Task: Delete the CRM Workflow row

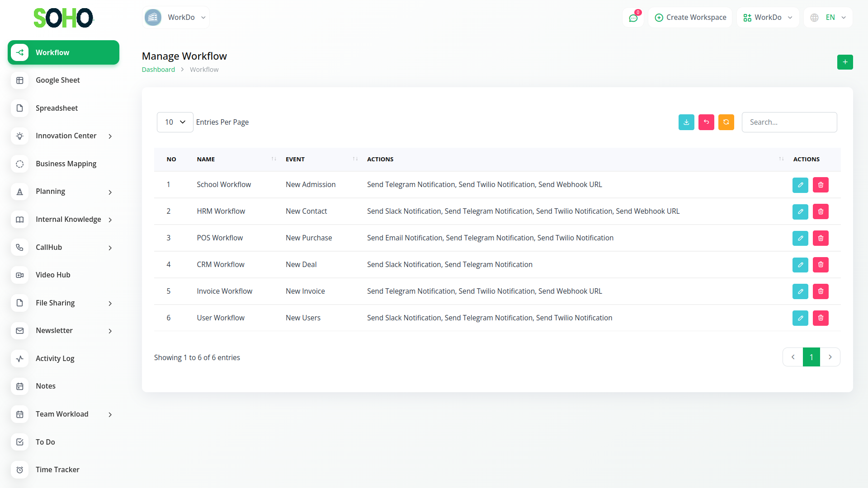Action: 820,265
